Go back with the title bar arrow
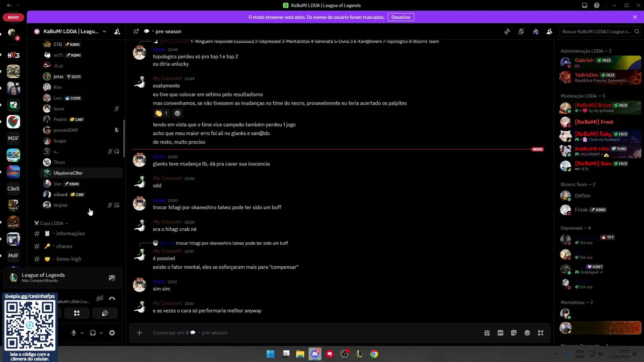Image resolution: width=644 pixels, height=362 pixels. (9, 5)
